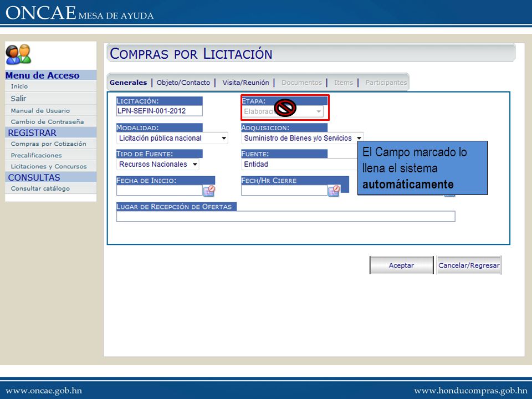
Task: Open Licitaciones y Concursos
Action: 49,166
